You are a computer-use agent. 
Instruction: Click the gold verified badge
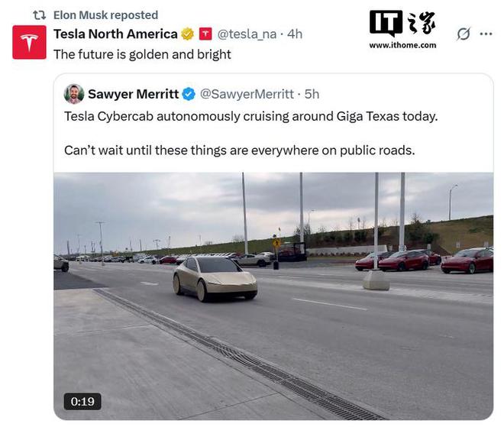[187, 34]
